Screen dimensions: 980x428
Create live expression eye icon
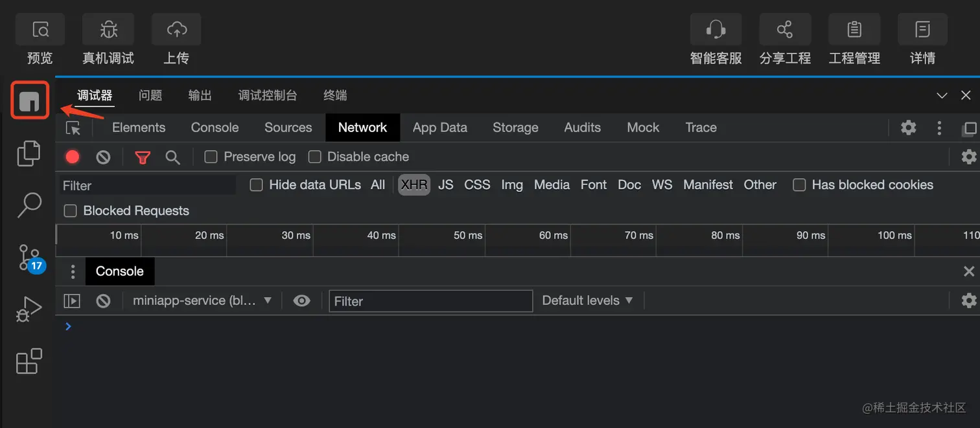pyautogui.click(x=301, y=301)
